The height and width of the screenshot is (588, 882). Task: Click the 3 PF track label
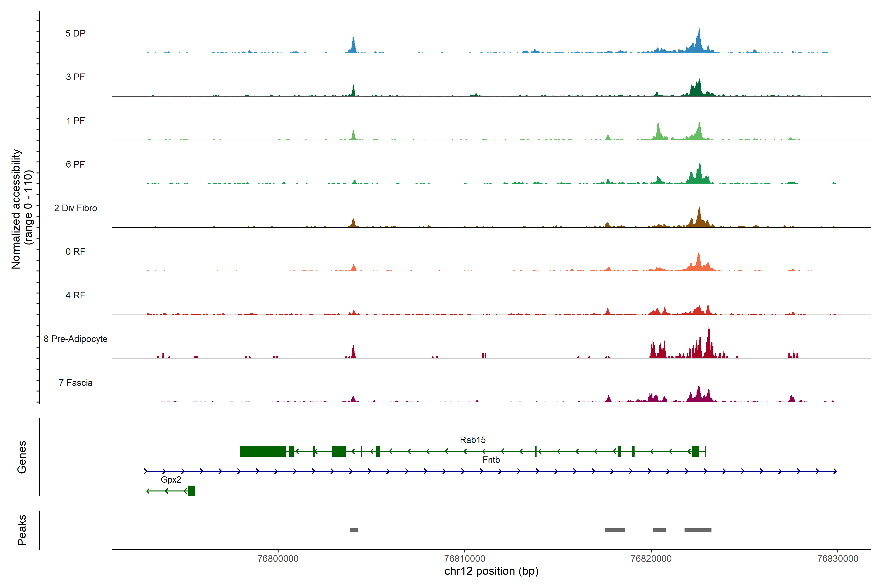click(75, 77)
